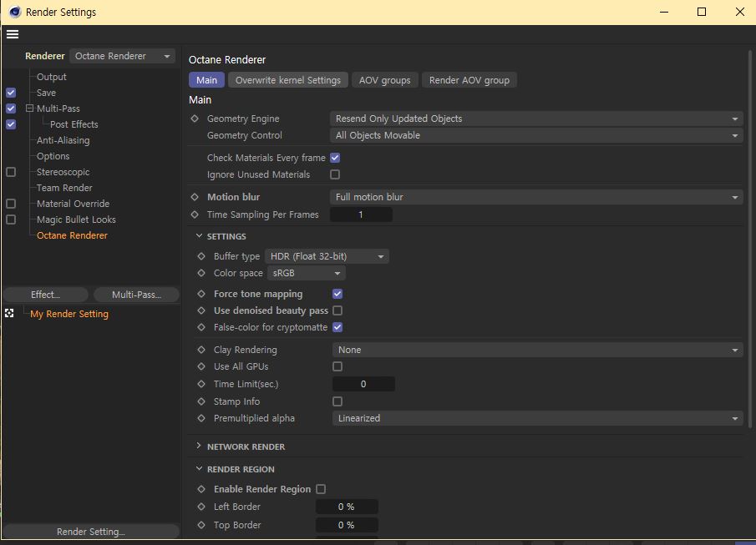This screenshot has width=756, height=545.
Task: Select Options in the settings tree
Action: [53, 156]
